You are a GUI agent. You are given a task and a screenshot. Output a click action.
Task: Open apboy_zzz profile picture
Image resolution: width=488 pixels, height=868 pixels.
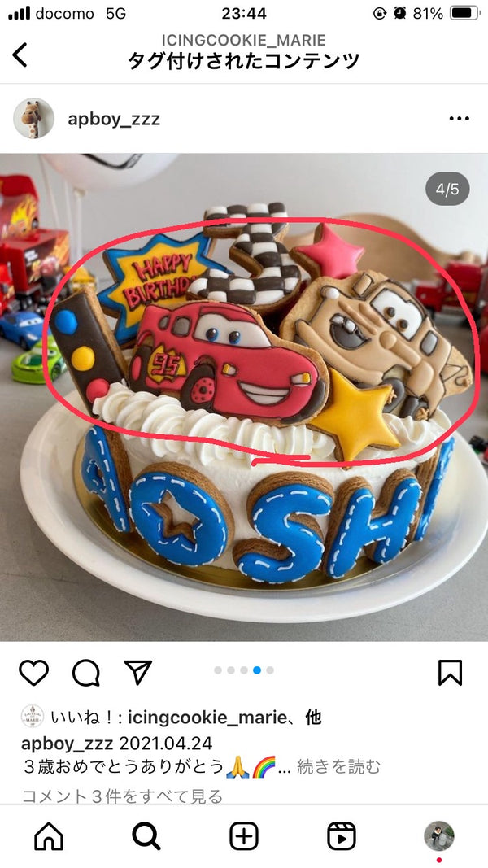coord(33,119)
